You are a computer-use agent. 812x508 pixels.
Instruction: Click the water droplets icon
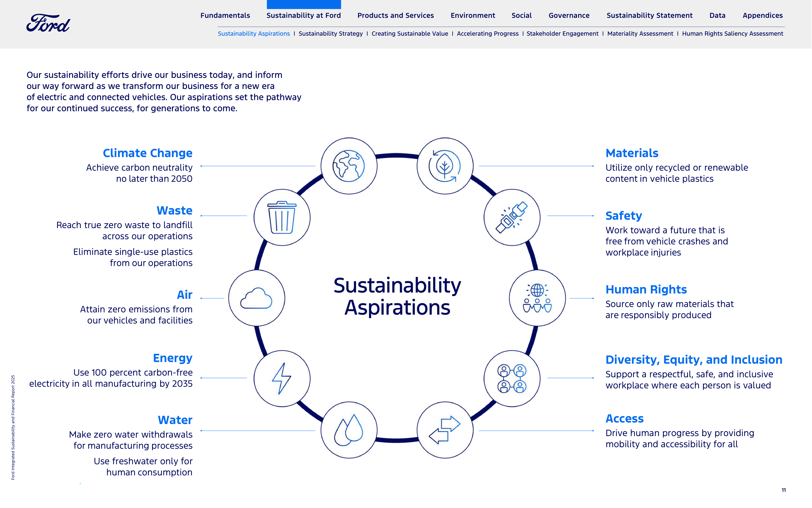pos(349,430)
